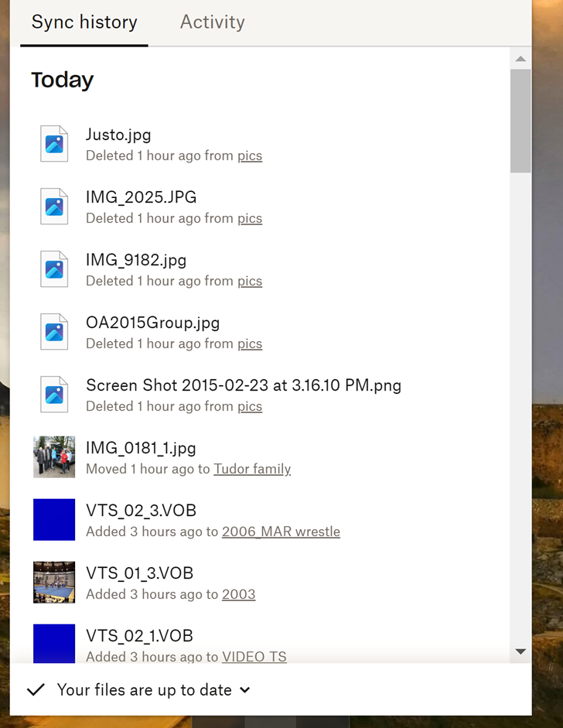
Task: Open the 2006_MAR wrestle folder link
Action: 281,531
